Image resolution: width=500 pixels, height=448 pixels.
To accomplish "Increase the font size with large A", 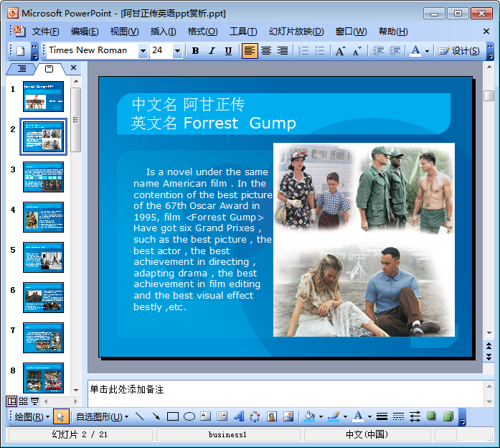I will tap(340, 51).
